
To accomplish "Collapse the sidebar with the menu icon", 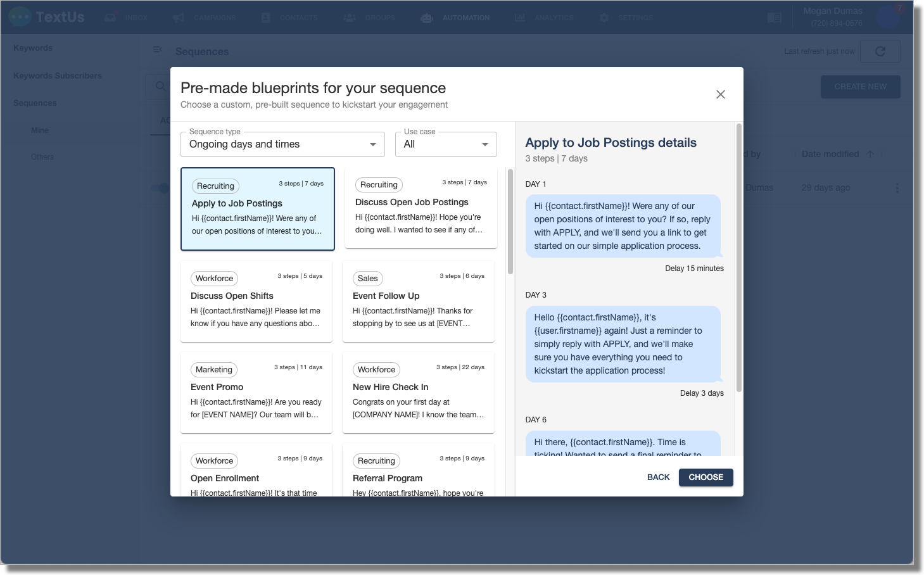I will point(158,49).
